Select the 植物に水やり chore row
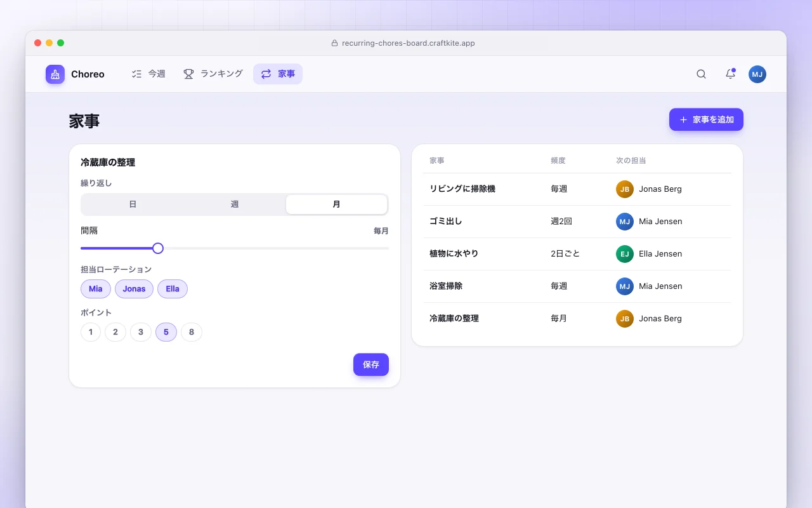This screenshot has height=508, width=812. 577,254
